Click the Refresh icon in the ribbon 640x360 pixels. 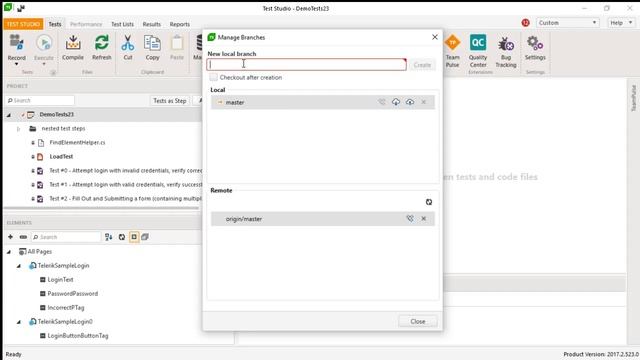coord(102,42)
